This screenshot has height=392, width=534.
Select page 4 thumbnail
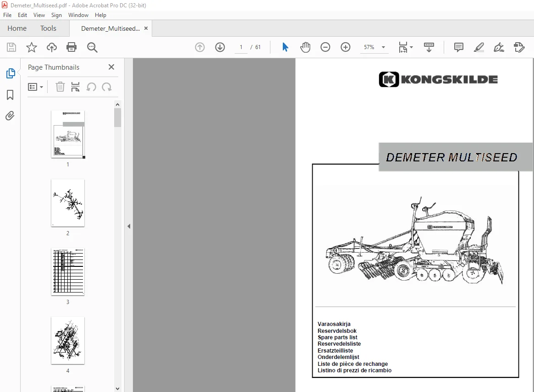[68, 341]
